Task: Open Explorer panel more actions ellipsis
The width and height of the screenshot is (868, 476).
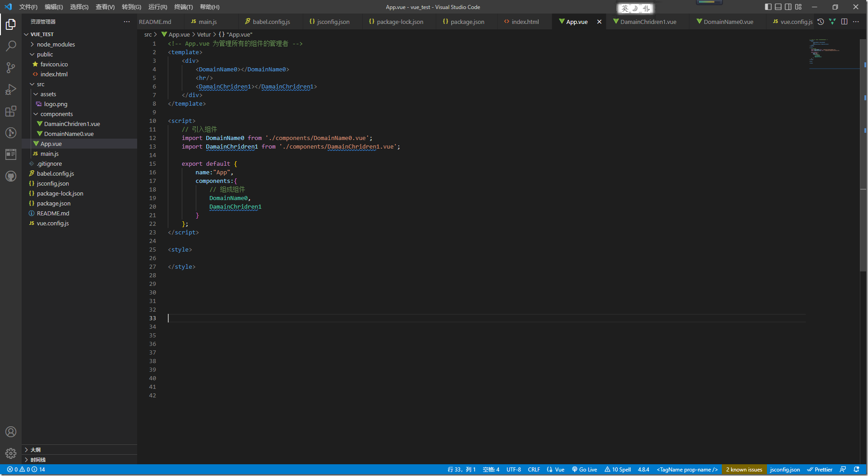Action: (x=127, y=22)
